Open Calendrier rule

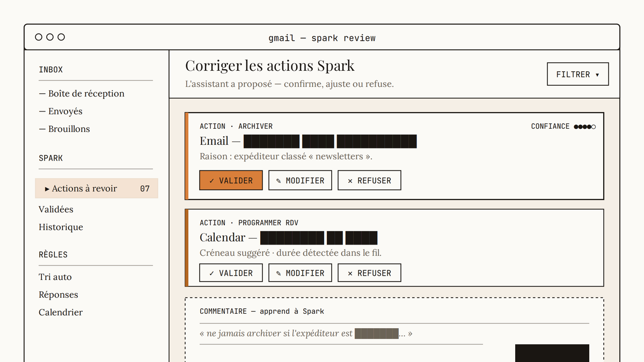coord(61,312)
